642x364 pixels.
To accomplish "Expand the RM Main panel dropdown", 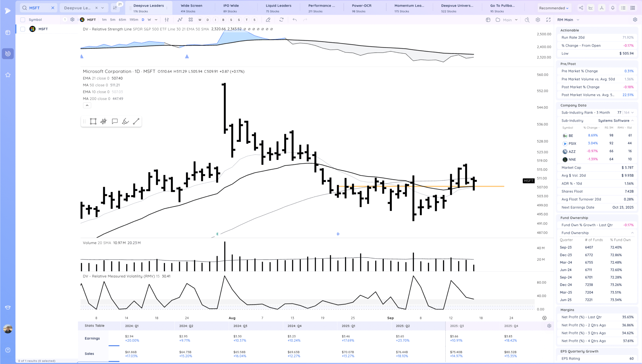I will click(x=578, y=20).
